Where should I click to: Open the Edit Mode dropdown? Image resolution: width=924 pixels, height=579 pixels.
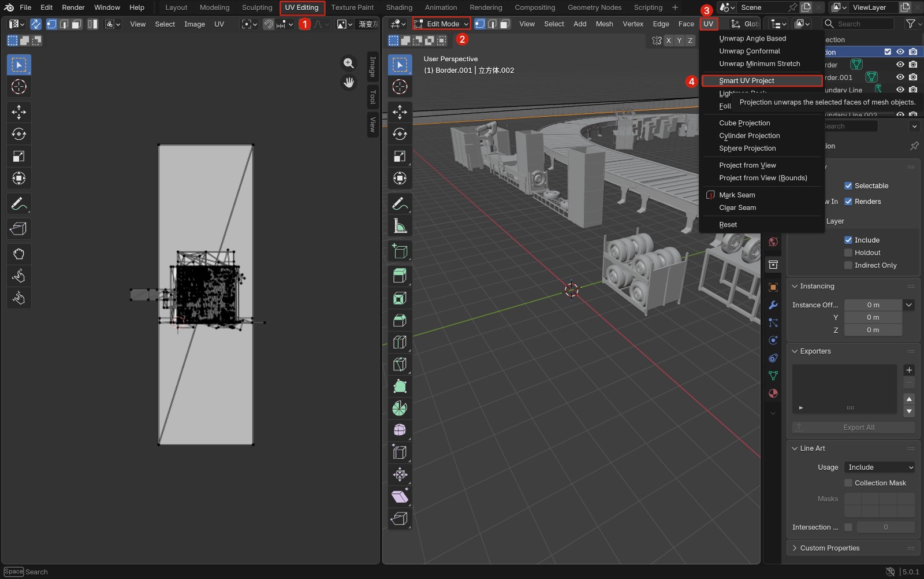coord(442,24)
